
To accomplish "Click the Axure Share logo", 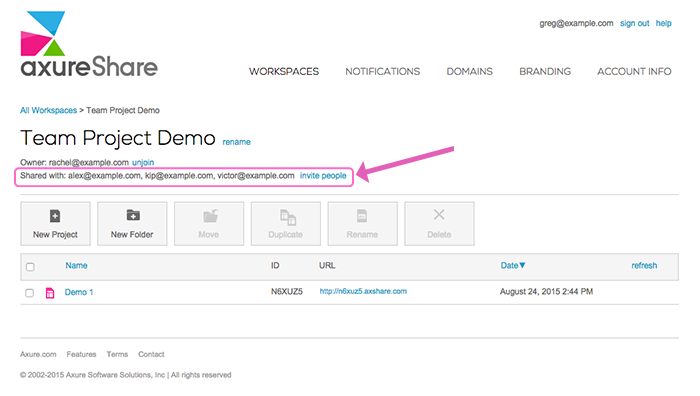I will (x=89, y=44).
